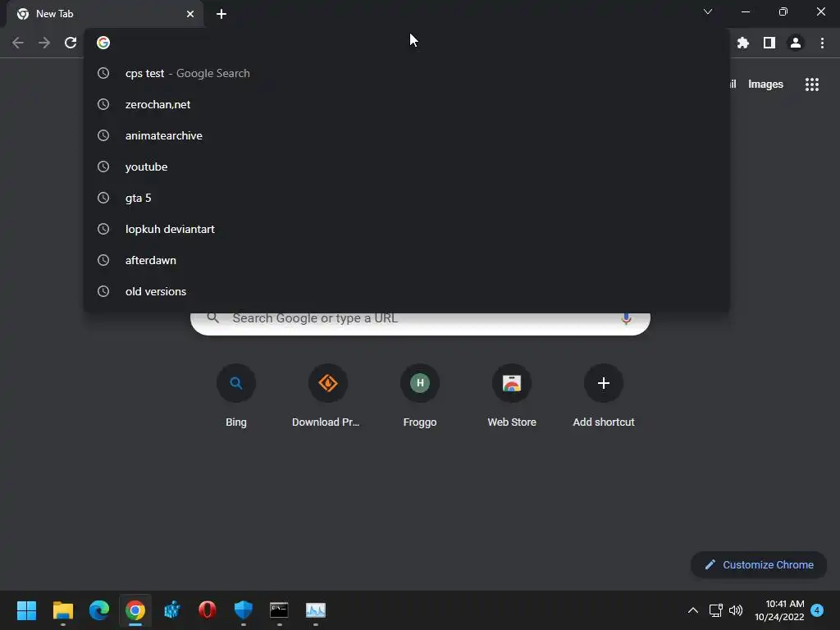Open the profile avatar icon

click(796, 43)
